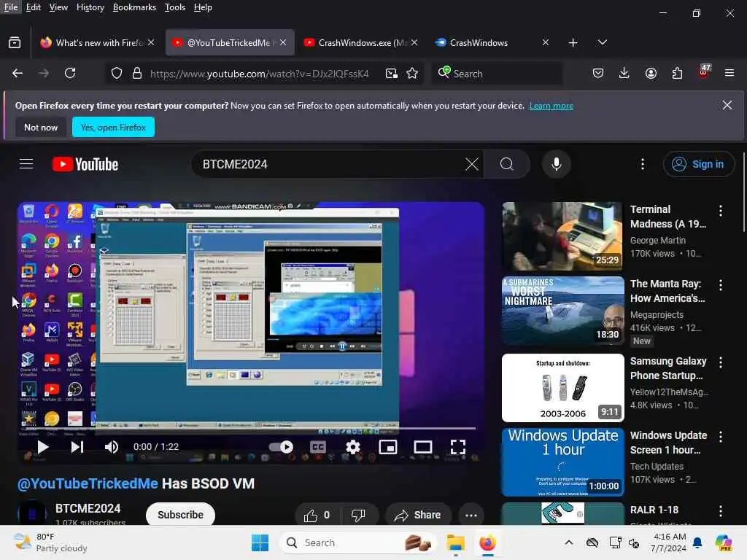
Task: Open options for The Manta Ray video
Action: coord(720,285)
